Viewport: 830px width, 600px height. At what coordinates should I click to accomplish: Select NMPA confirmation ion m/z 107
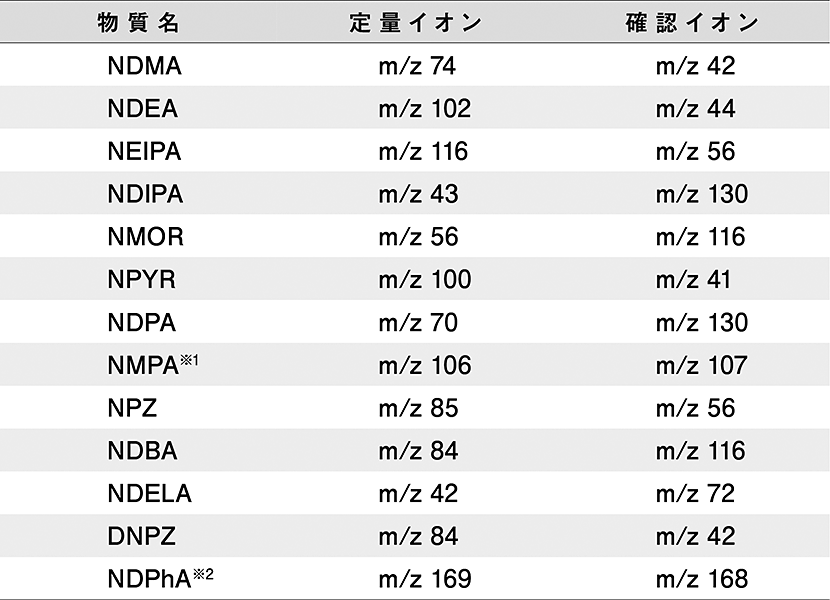(x=701, y=365)
